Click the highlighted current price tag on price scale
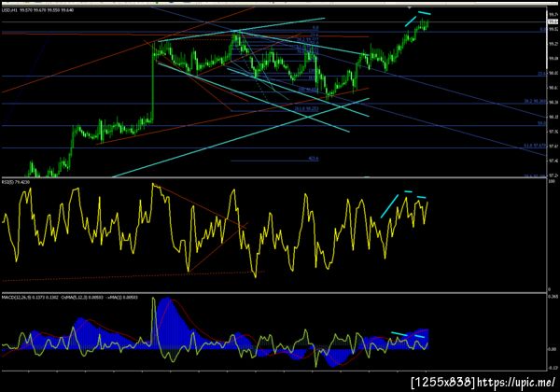The image size is (560, 392). 553,21
